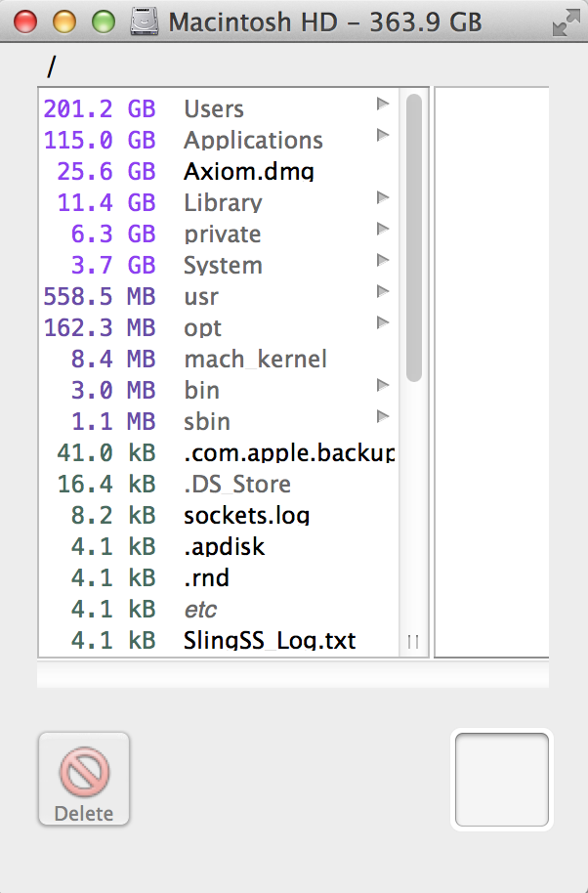
Task: Expand the usr folder arrow
Action: click(383, 291)
